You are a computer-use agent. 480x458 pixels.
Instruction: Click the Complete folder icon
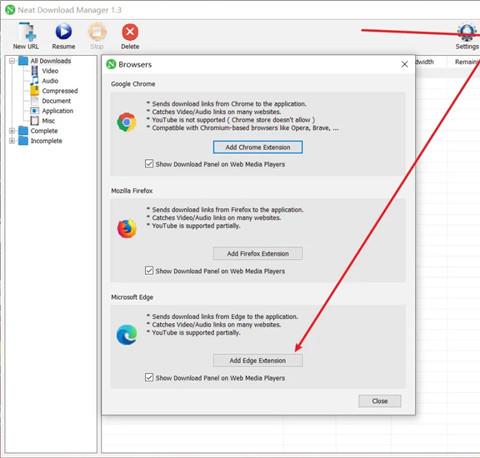point(23,131)
